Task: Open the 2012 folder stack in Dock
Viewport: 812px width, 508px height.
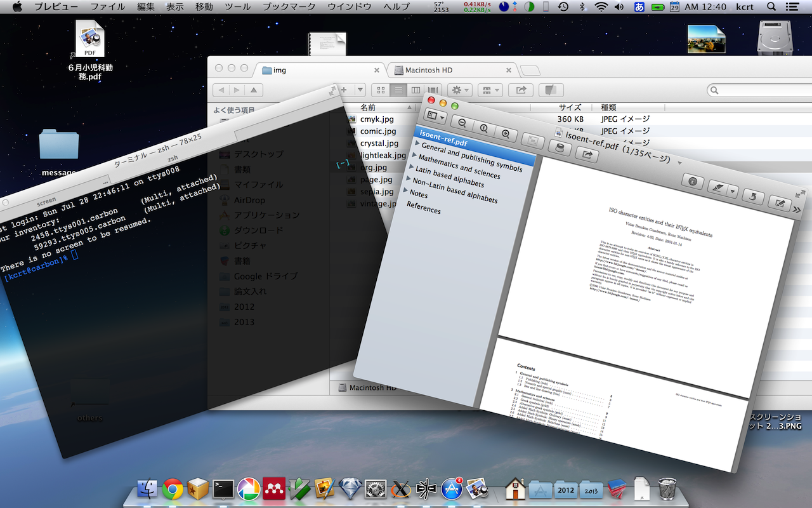Action: [566, 488]
